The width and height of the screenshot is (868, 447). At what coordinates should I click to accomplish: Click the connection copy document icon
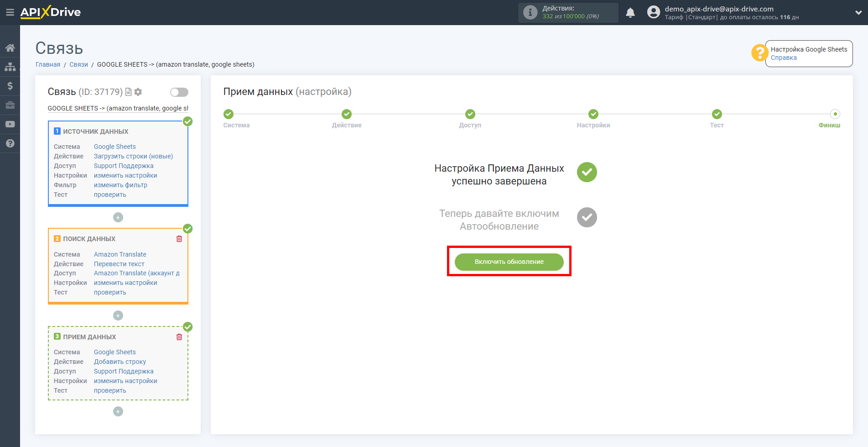click(129, 92)
